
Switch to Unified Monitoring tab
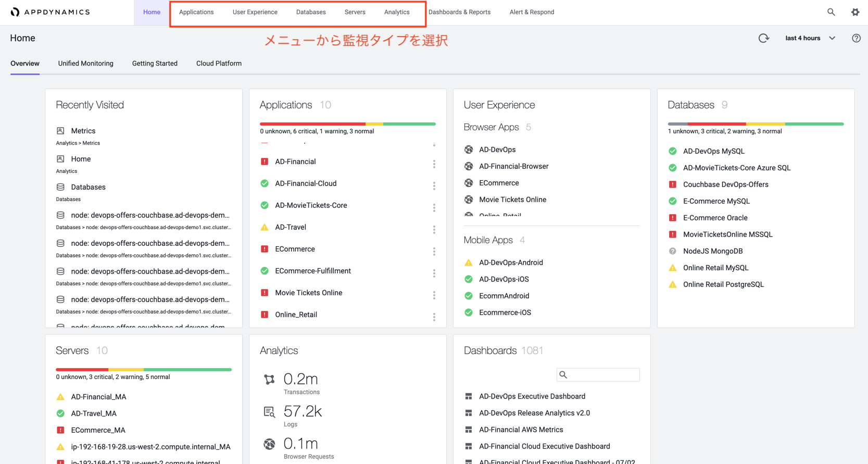click(x=86, y=64)
